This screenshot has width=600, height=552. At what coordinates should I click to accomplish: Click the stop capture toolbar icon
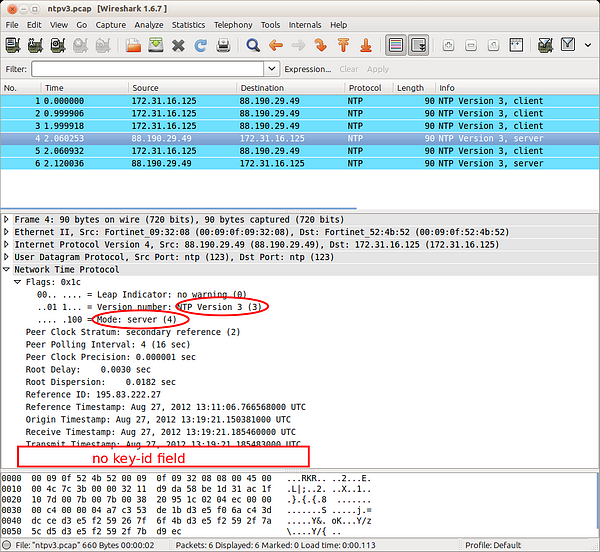click(x=80, y=45)
